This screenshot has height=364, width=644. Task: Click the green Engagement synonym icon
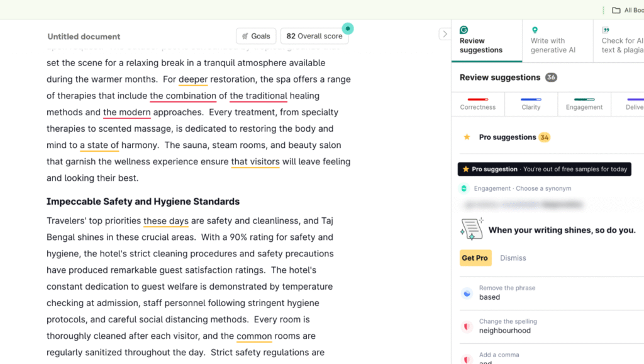[464, 188]
